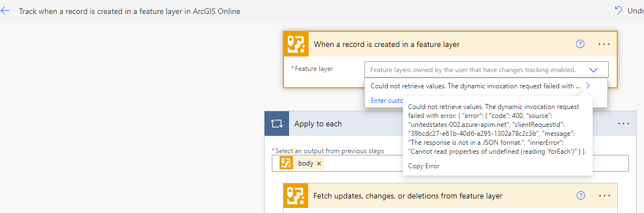Expand error details with chevron arrow
Screen dimensions: 644x213
pos(588,86)
